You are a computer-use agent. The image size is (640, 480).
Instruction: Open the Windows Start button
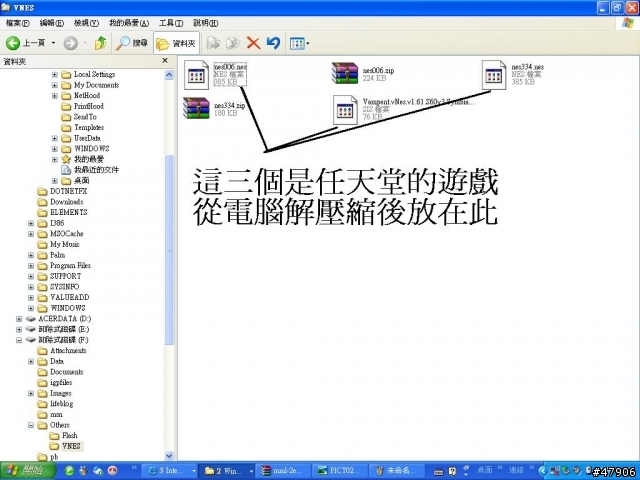[x=27, y=471]
